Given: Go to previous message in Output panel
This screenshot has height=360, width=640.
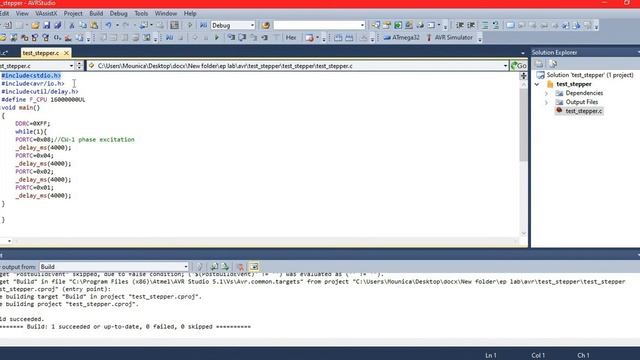Looking at the screenshot, I should click(x=214, y=267).
